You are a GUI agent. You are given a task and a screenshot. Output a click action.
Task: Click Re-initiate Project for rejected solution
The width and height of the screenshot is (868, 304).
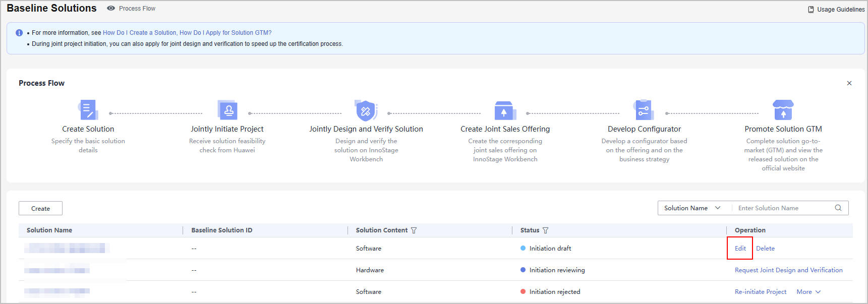[x=761, y=292]
